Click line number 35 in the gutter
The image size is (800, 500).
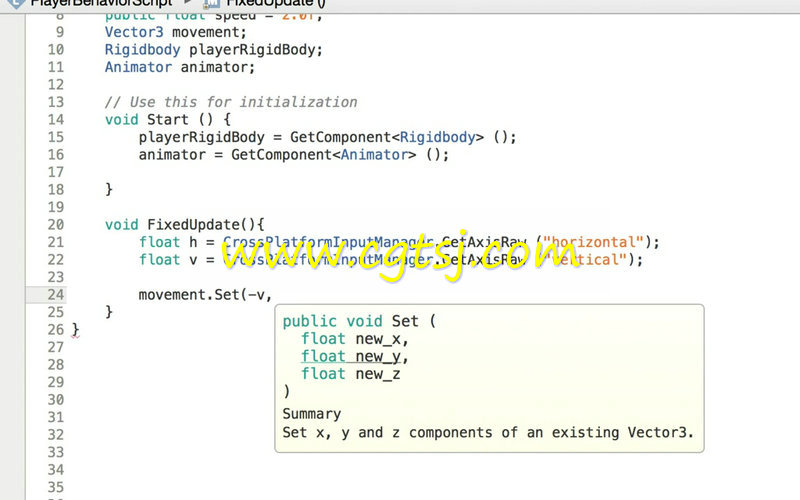[56, 487]
